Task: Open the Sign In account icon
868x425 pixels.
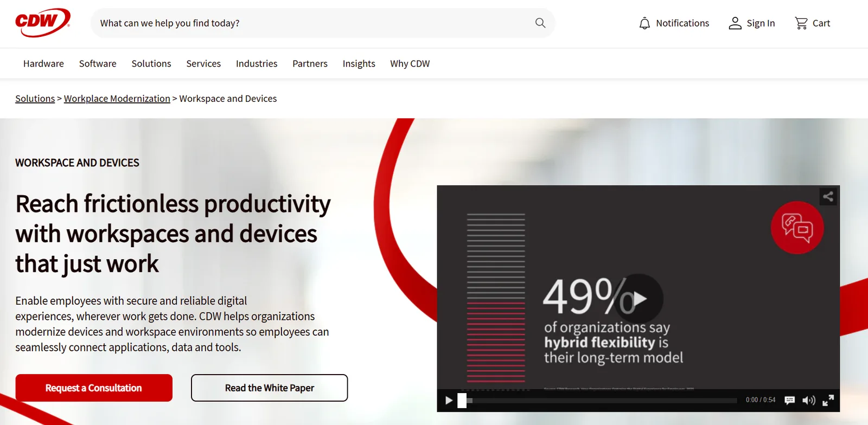Action: point(751,23)
